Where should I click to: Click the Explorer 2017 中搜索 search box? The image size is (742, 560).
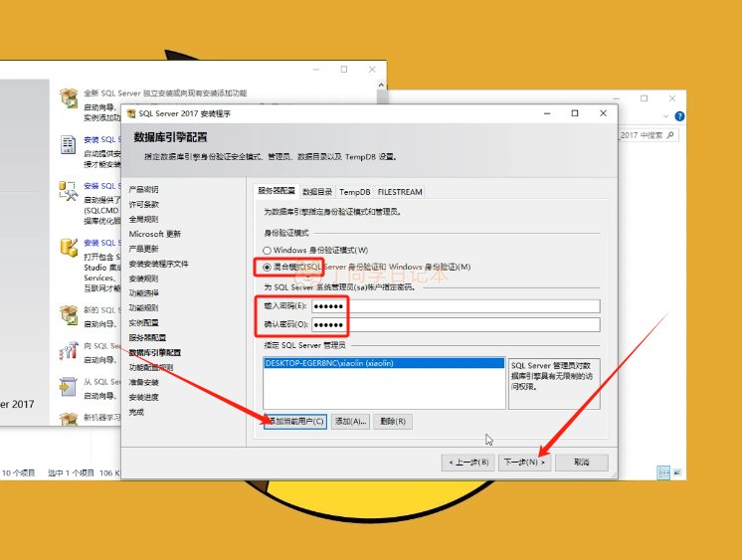(x=648, y=135)
